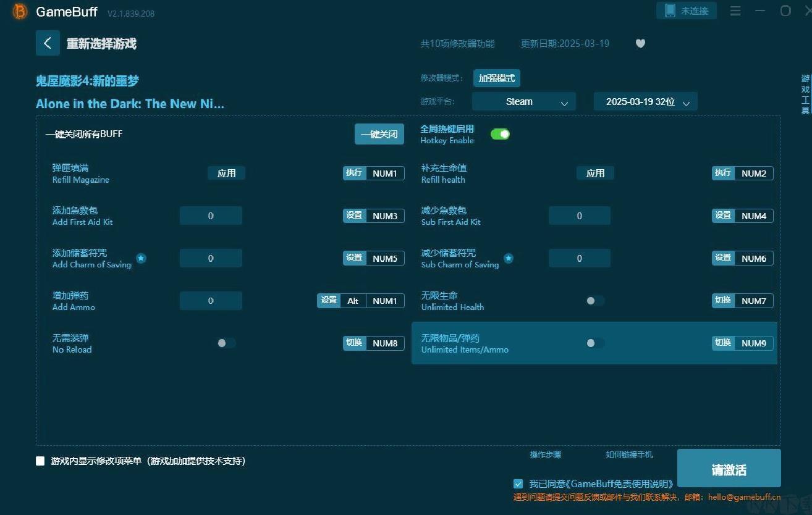Click the NUM9 hotkey for Unlimited Items/Ammo
812x515 pixels.
[x=754, y=343]
